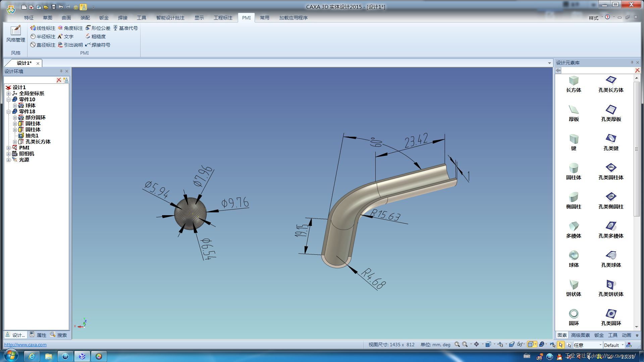
Task: Click the crosshair orientation icon in status bar
Action: pyautogui.click(x=476, y=345)
